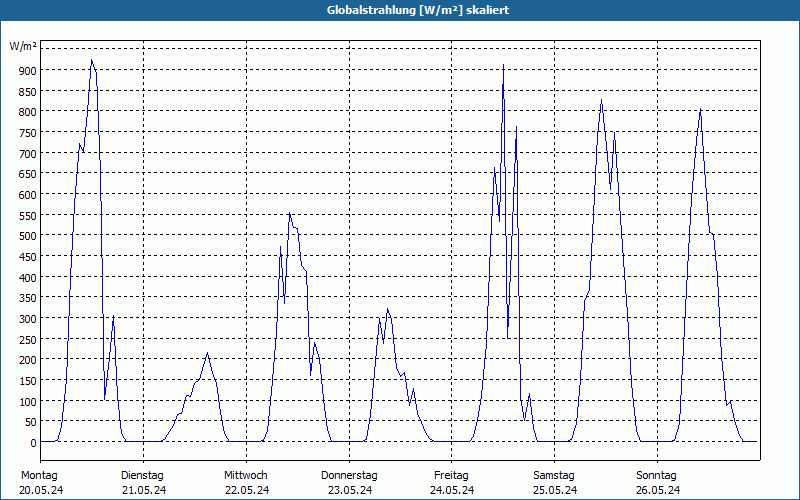
Task: Select the date '25.05.24'
Action: 555,490
